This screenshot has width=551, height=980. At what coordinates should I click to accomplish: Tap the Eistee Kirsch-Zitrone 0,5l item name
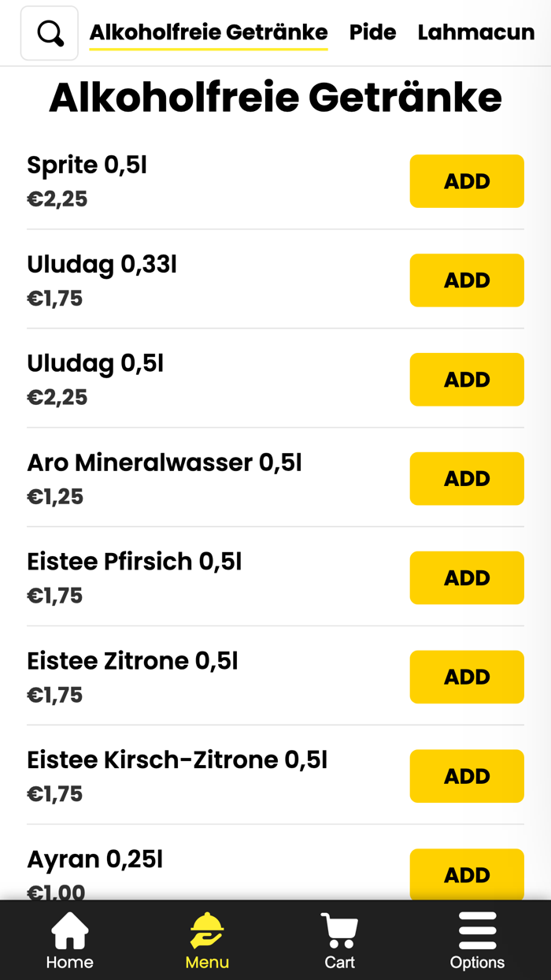[x=176, y=760]
